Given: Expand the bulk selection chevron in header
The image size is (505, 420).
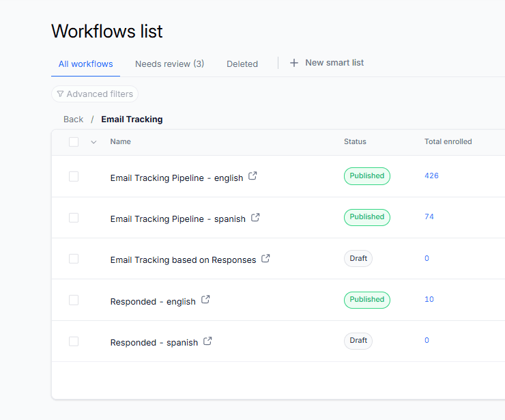Looking at the screenshot, I should click(93, 142).
